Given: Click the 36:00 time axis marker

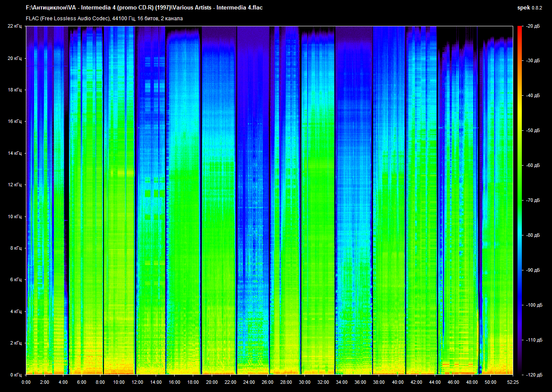Looking at the screenshot, I should (x=361, y=382).
